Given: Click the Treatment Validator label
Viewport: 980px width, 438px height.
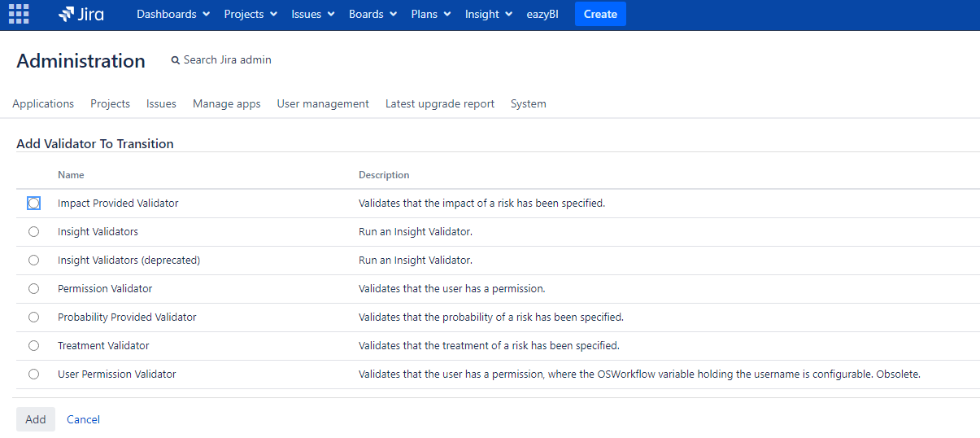Looking at the screenshot, I should pyautogui.click(x=103, y=346).
